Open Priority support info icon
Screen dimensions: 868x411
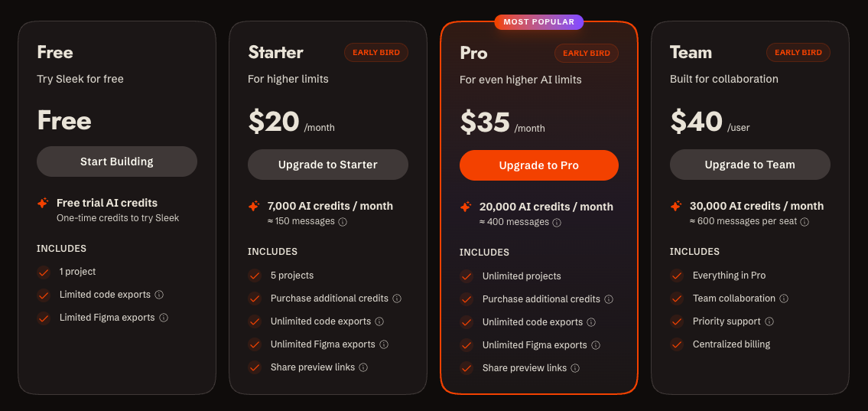pos(769,321)
